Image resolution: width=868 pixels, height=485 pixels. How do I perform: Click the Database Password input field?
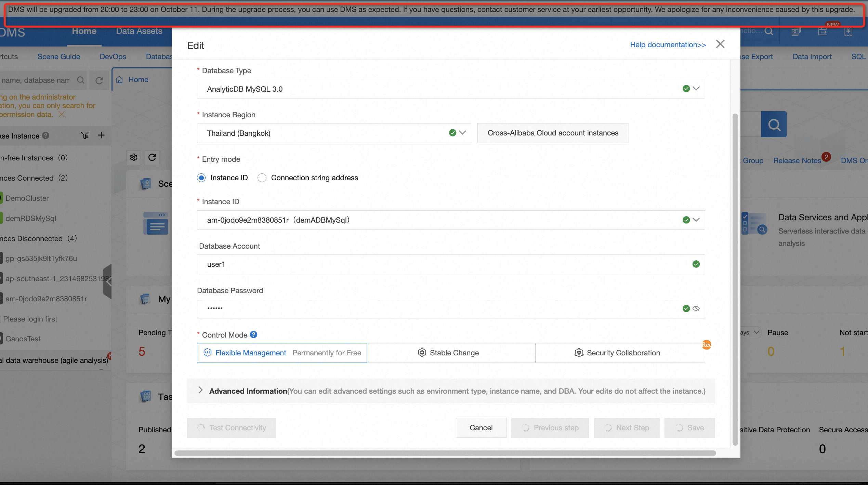pyautogui.click(x=451, y=309)
